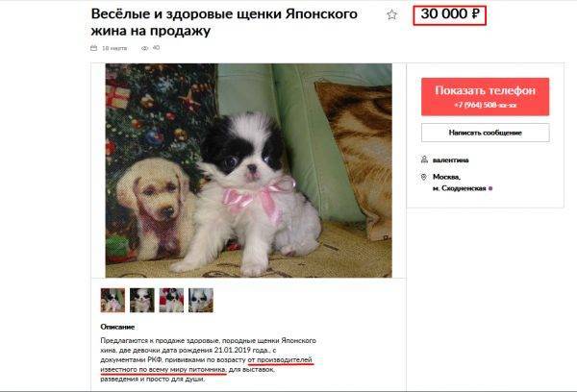Image resolution: width=577 pixels, height=392 pixels.
Task: Click the location pin icon near Москва
Action: tap(424, 177)
